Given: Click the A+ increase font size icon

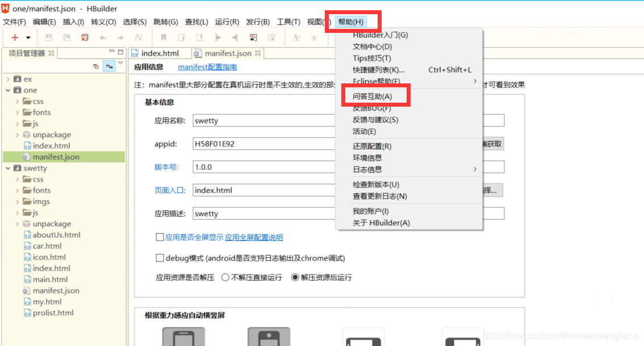Looking at the screenshot, I should point(296,38).
